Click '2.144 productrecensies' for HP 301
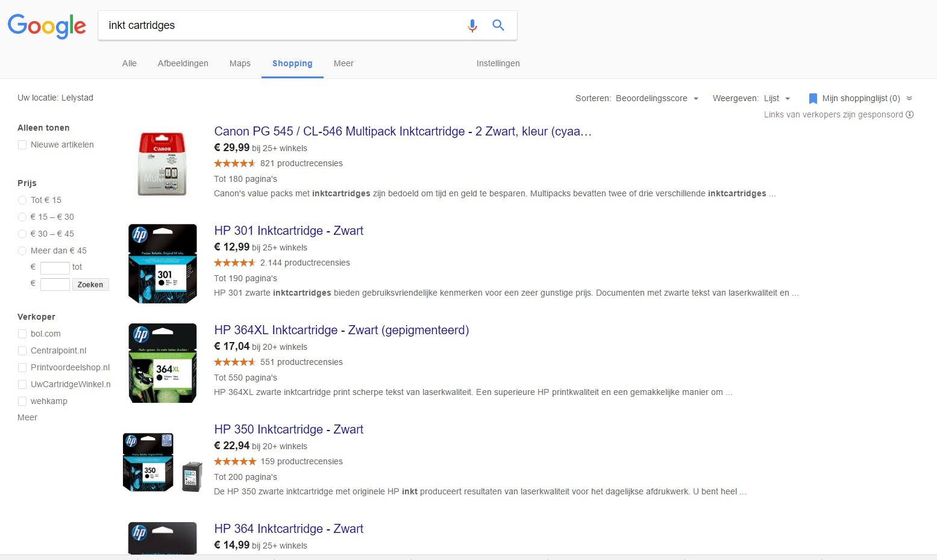Image resolution: width=937 pixels, height=560 pixels. click(305, 263)
